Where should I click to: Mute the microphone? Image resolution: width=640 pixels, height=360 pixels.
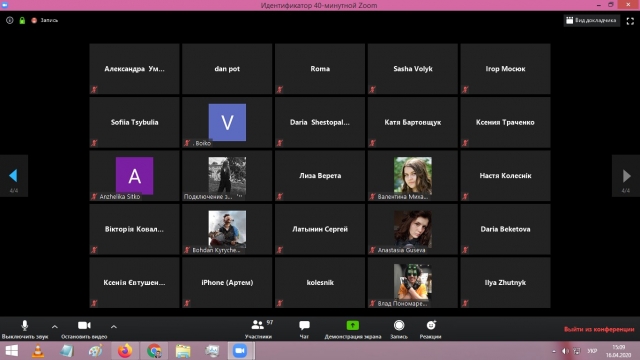[24, 329]
